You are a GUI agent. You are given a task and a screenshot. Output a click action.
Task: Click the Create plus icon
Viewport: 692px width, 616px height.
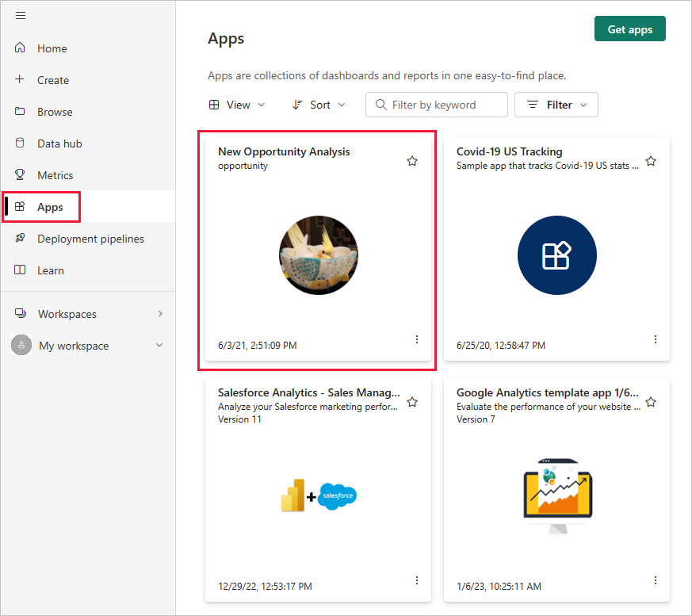point(19,79)
